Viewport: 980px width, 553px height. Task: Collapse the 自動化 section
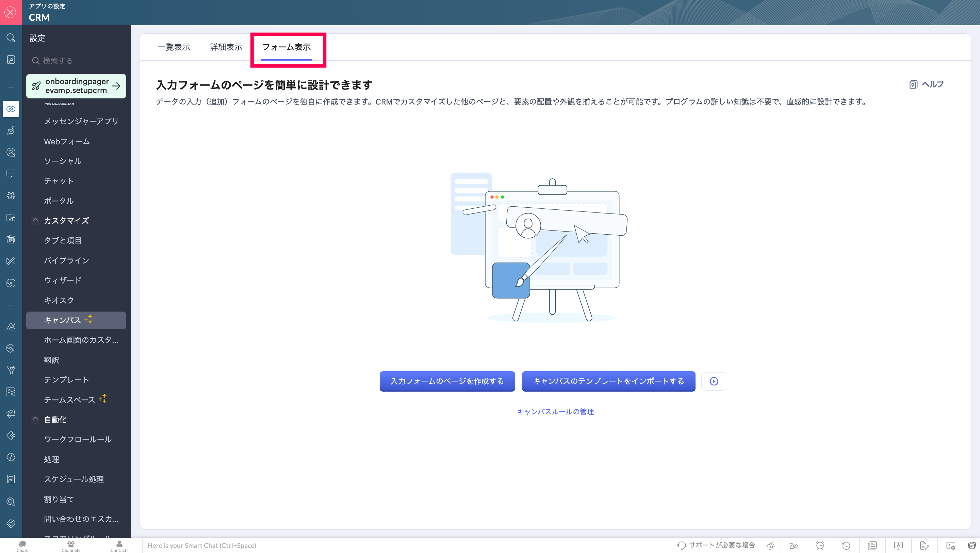pos(35,419)
